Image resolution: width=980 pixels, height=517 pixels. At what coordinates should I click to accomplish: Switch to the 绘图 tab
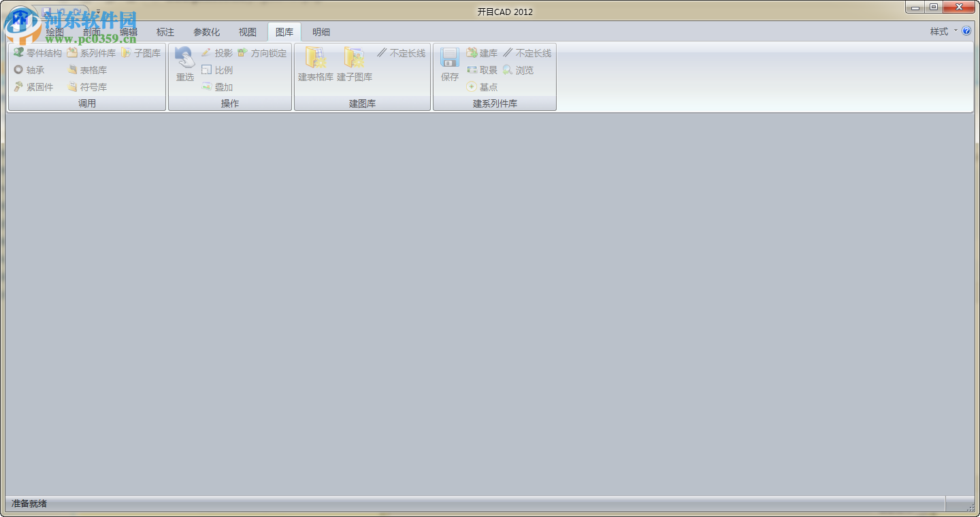coord(54,32)
